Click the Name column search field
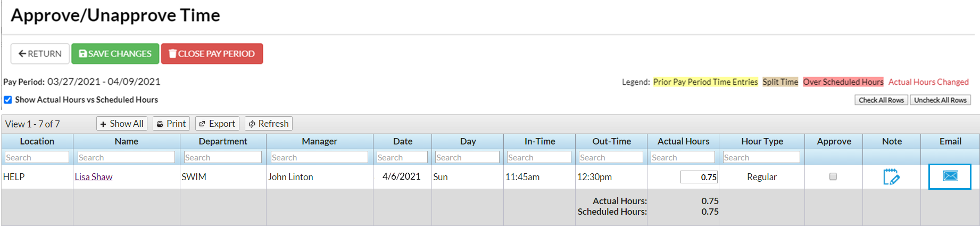 126,157
